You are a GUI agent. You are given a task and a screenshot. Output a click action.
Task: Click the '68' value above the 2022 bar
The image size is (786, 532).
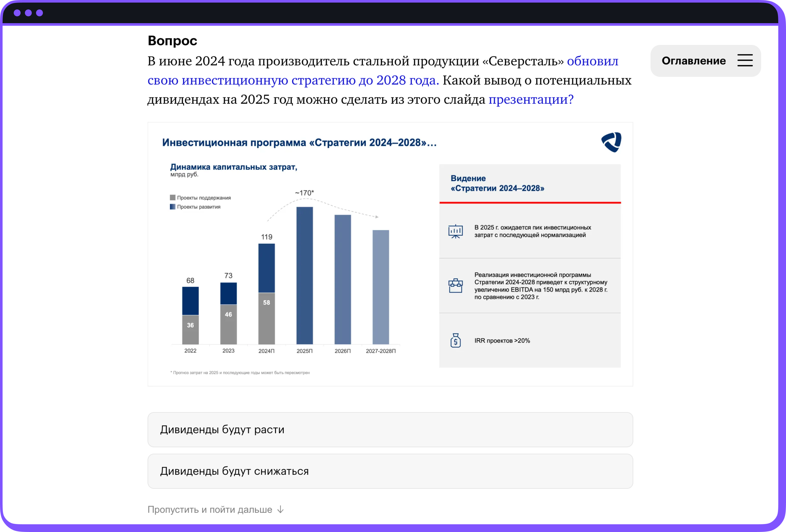190,280
